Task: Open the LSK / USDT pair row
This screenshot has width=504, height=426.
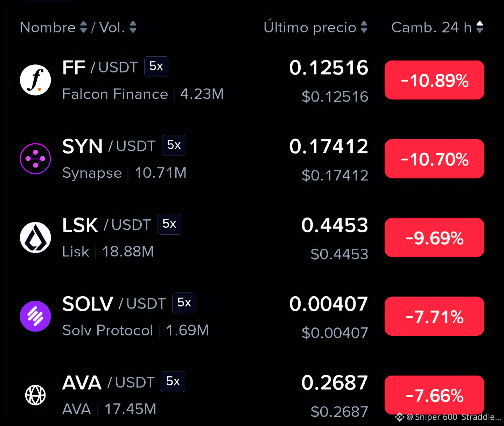Action: 252,237
